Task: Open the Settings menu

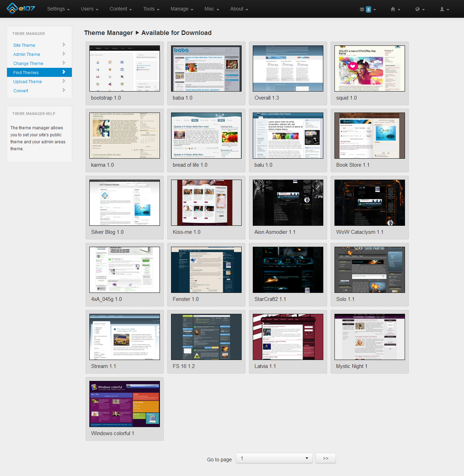Action: [58, 9]
